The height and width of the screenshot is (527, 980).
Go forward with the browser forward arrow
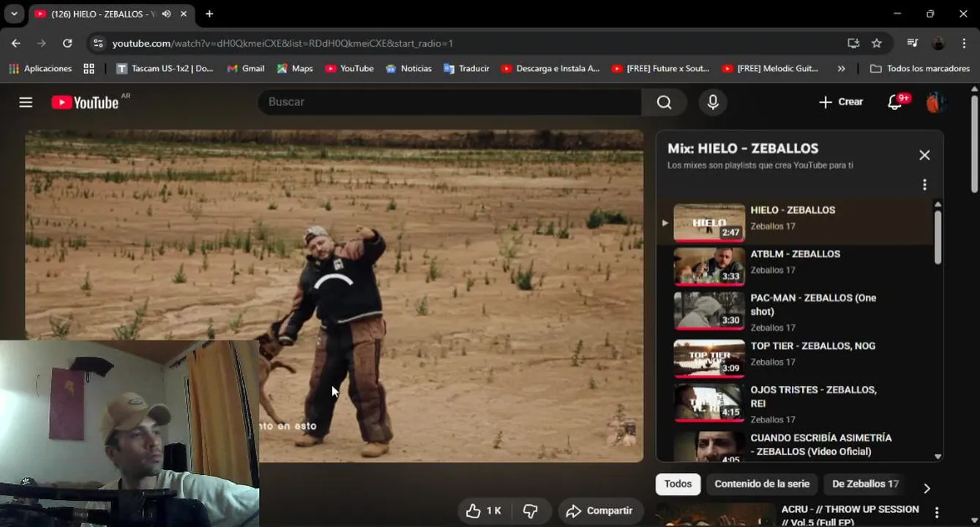42,43
